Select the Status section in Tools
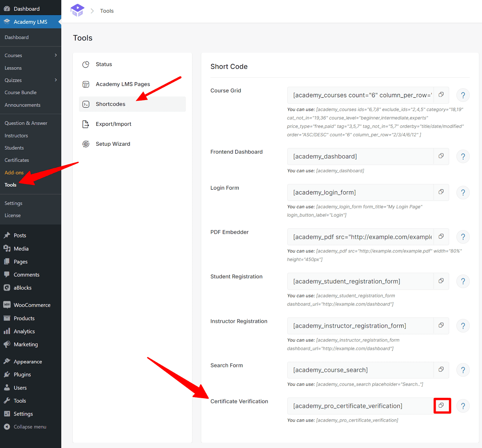The image size is (482, 448). pos(104,64)
